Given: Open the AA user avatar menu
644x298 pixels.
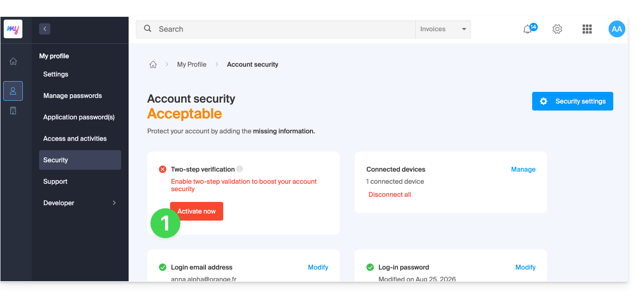Looking at the screenshot, I should click(x=617, y=29).
